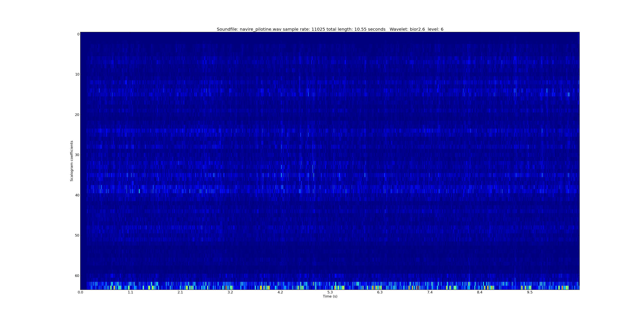This screenshot has width=644, height=322.
Task: Click the 1.1 time tick label
Action: pos(130,292)
